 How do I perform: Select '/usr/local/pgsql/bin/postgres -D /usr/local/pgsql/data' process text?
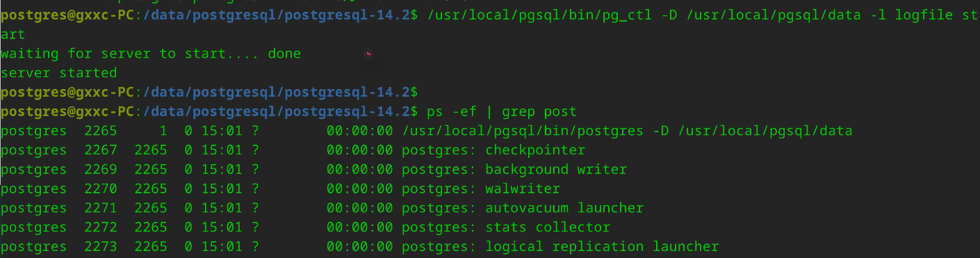point(628,131)
